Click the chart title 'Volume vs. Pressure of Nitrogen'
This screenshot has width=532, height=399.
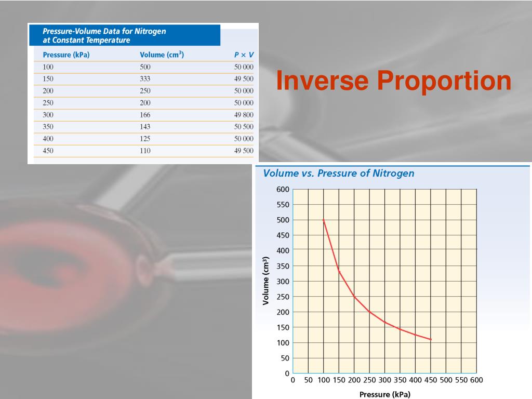(x=339, y=174)
